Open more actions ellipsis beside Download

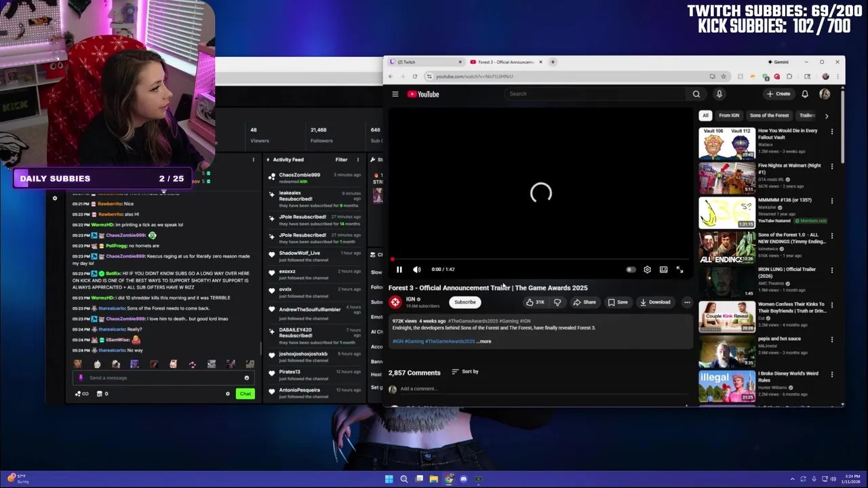click(x=687, y=302)
